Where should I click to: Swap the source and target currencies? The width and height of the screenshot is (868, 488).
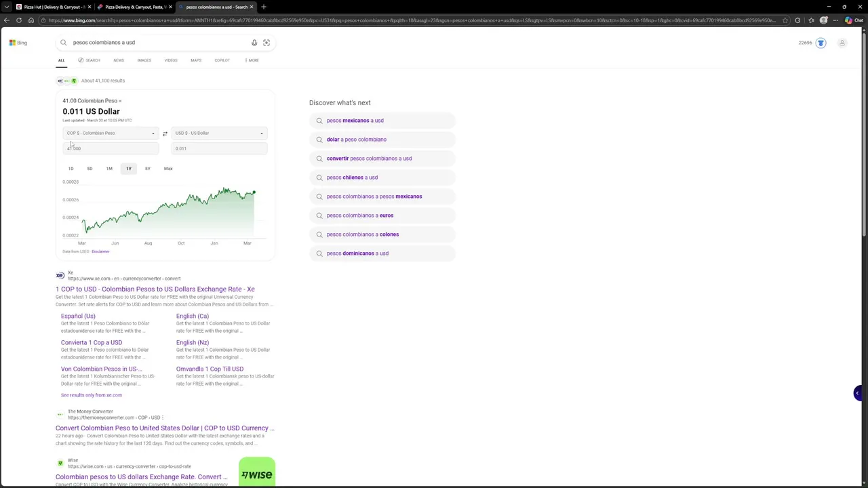pyautogui.click(x=165, y=134)
